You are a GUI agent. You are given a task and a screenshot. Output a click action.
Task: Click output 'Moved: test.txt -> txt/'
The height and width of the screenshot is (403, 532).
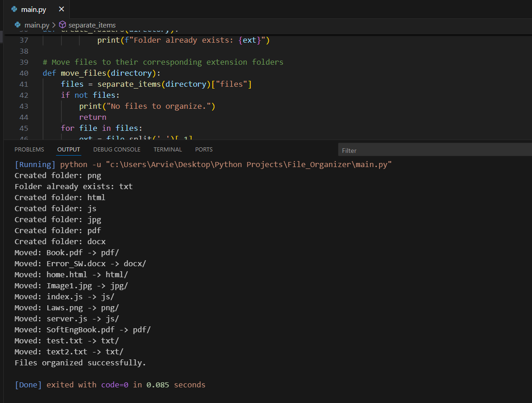[x=67, y=341]
